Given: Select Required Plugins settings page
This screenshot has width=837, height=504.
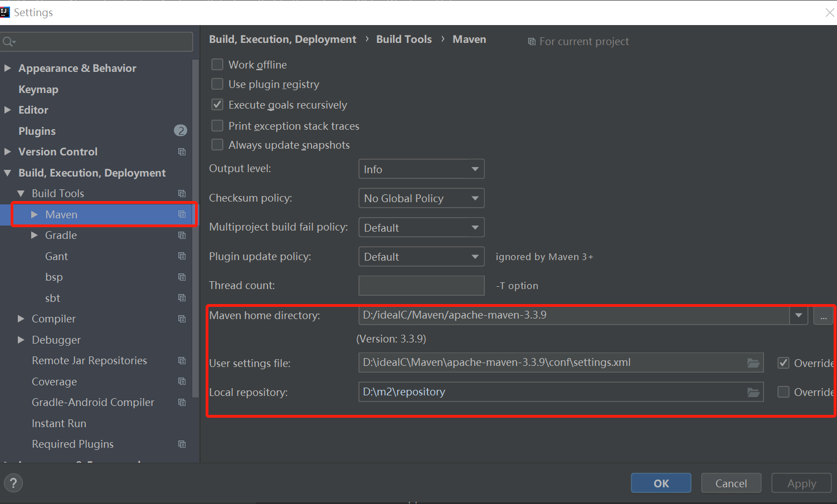Looking at the screenshot, I should [x=72, y=444].
